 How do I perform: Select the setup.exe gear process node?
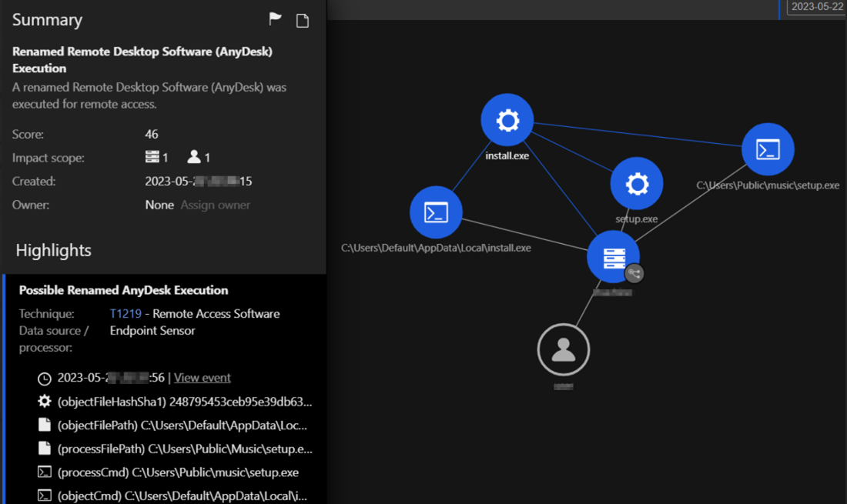(x=637, y=184)
